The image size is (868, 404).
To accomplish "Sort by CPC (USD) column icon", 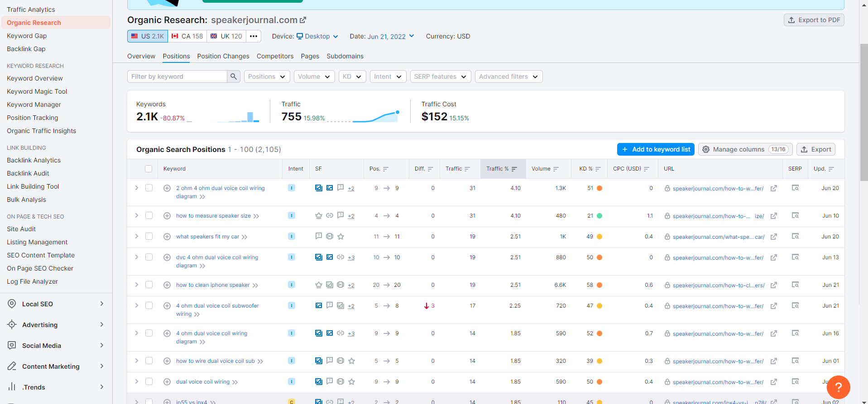I will tap(647, 169).
